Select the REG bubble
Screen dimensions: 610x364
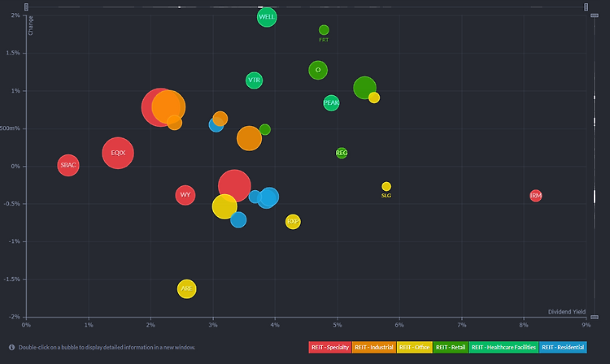(341, 153)
